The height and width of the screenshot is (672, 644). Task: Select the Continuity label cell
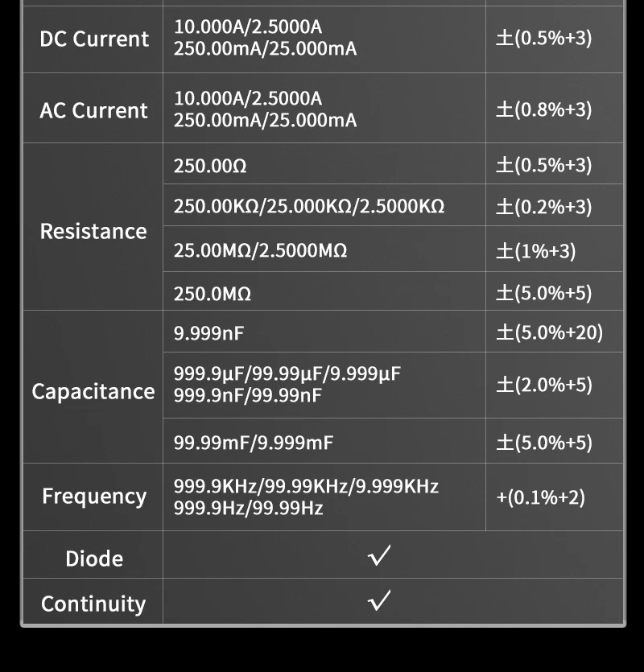pyautogui.click(x=93, y=601)
